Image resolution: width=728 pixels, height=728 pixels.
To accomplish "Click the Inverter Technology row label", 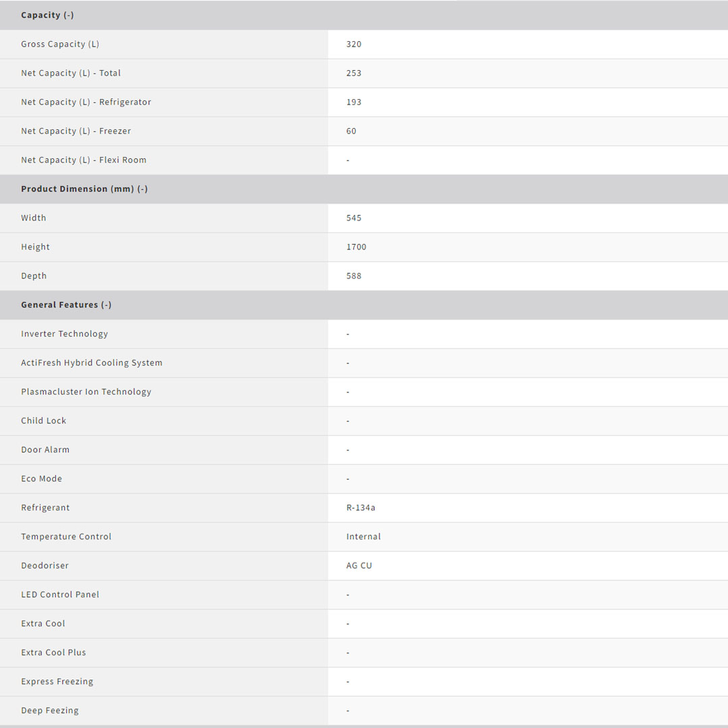I will pos(64,334).
